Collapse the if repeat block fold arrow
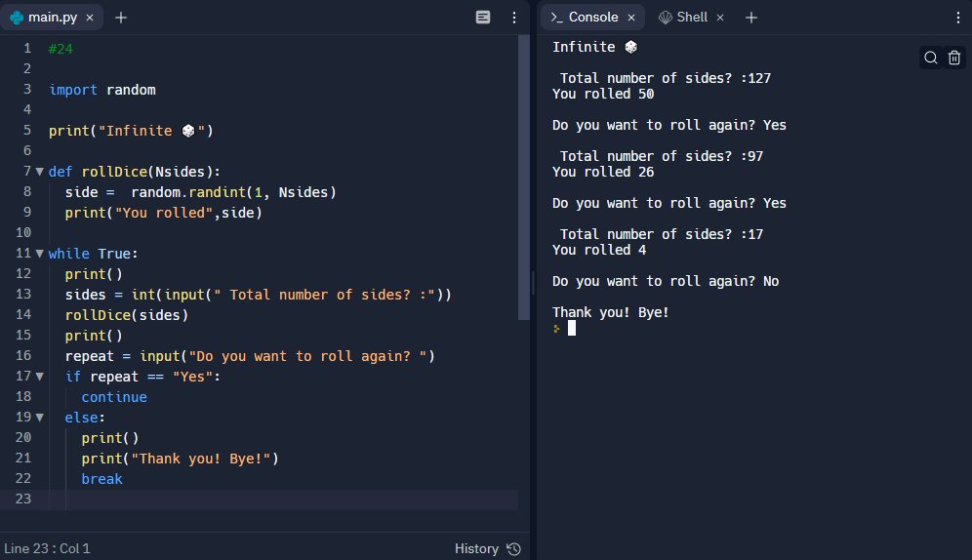The width and height of the screenshot is (972, 560). click(40, 376)
